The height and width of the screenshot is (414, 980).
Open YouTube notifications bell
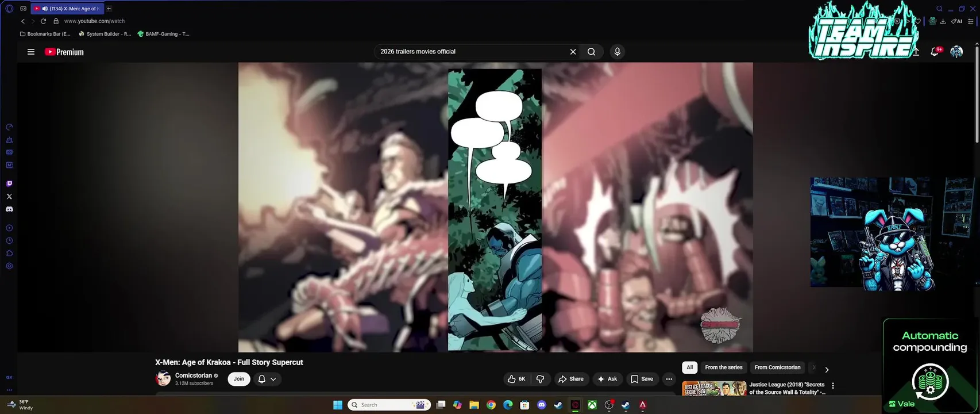point(935,52)
